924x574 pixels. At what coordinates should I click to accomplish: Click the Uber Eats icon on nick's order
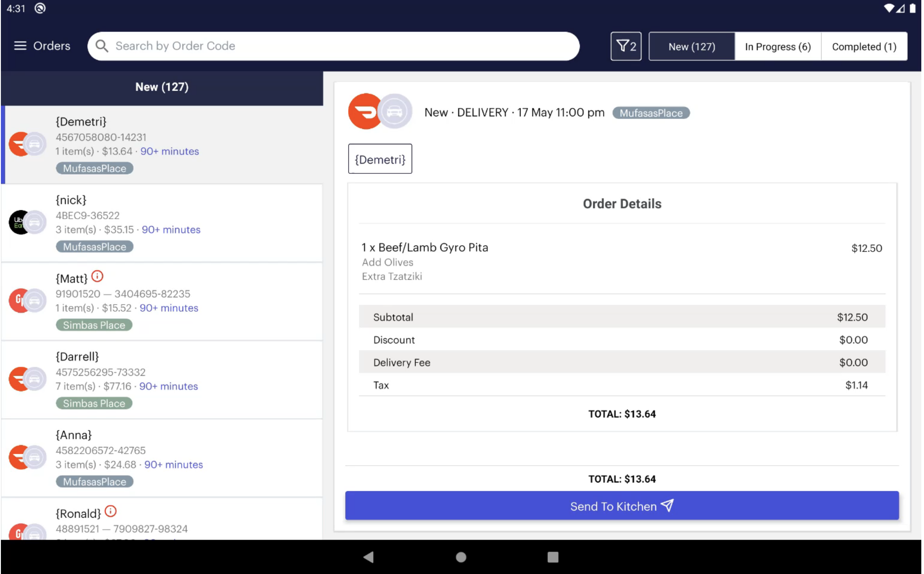19,222
